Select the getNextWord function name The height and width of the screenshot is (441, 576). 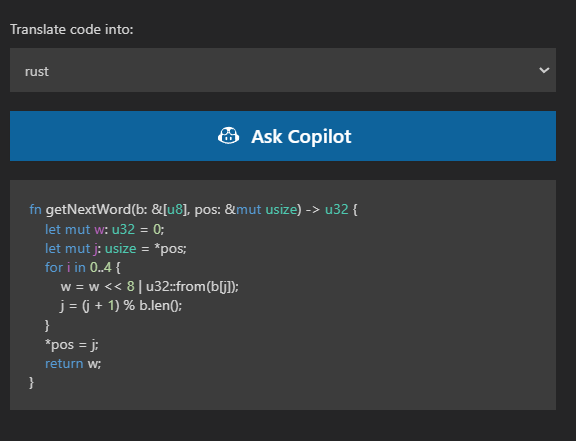click(x=88, y=209)
